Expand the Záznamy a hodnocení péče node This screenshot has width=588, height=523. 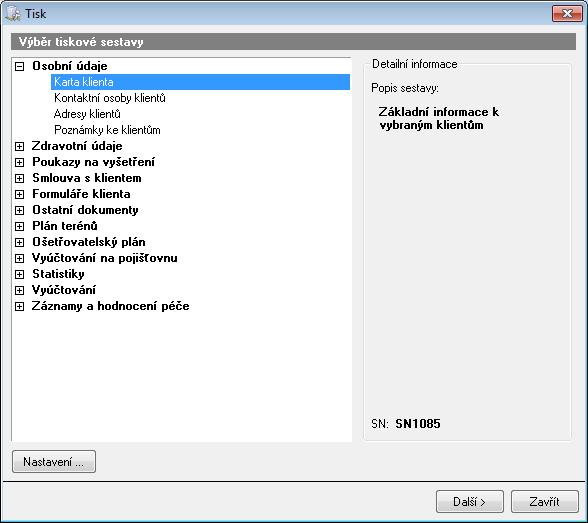click(20, 307)
